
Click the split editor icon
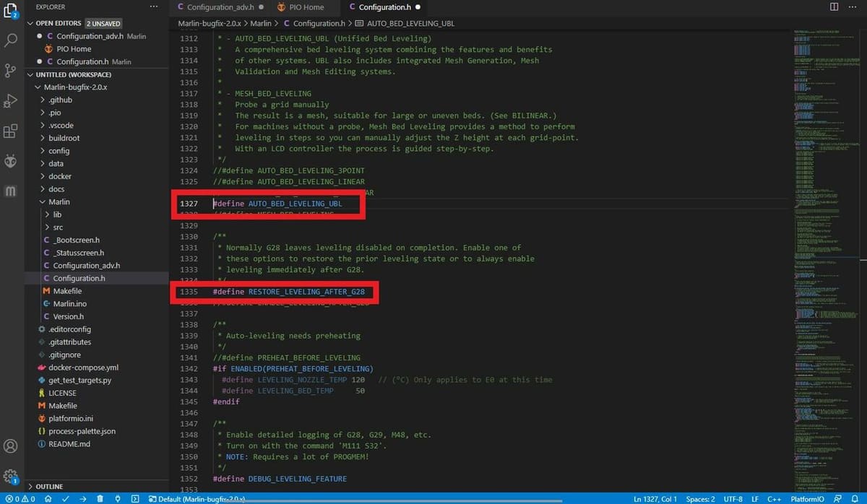pos(834,7)
